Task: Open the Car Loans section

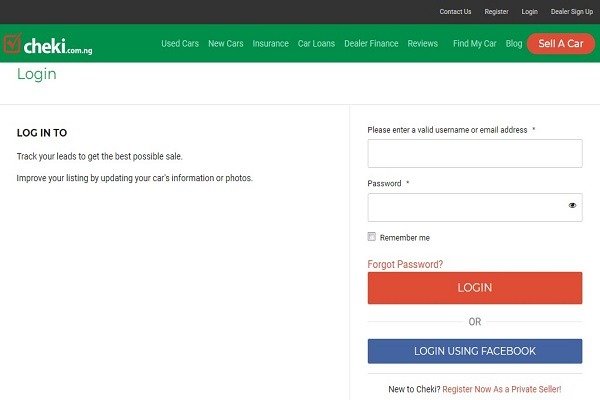Action: pos(316,44)
